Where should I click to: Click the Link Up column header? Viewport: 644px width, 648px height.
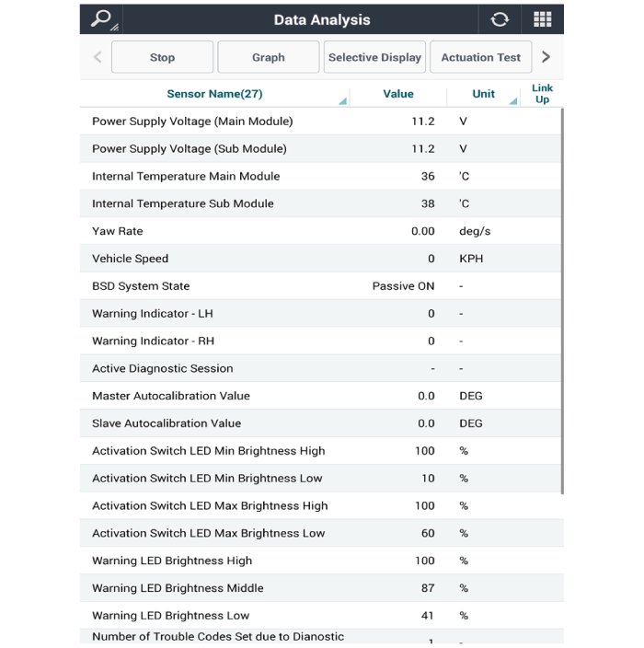[542, 94]
